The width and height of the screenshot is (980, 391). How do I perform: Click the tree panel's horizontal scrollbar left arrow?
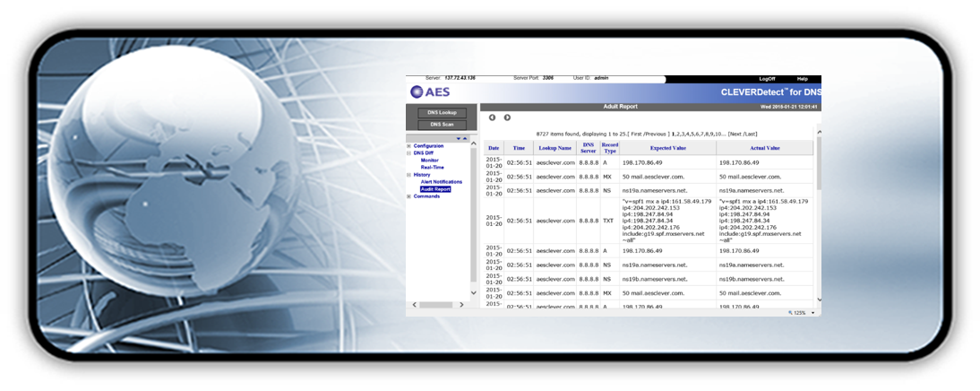point(413,305)
